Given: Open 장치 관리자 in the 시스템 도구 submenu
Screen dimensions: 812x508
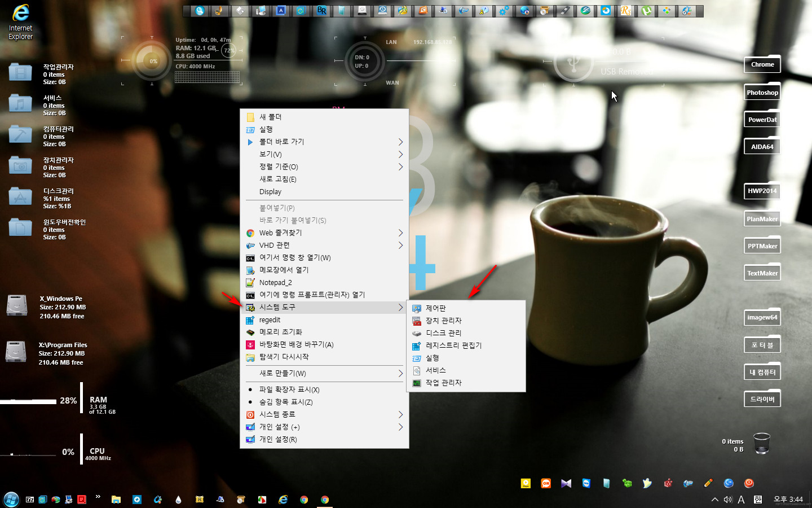Looking at the screenshot, I should 466,321.
